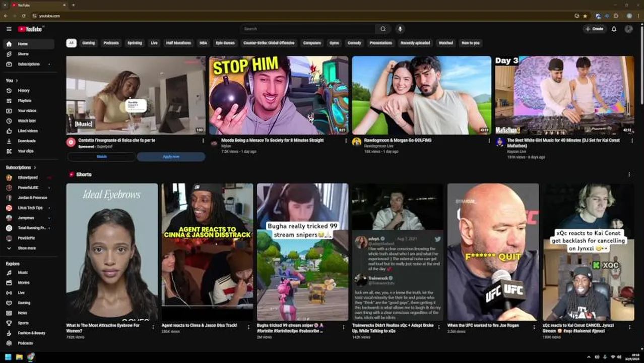Open the account avatar menu
The image size is (644, 363).
tap(628, 29)
